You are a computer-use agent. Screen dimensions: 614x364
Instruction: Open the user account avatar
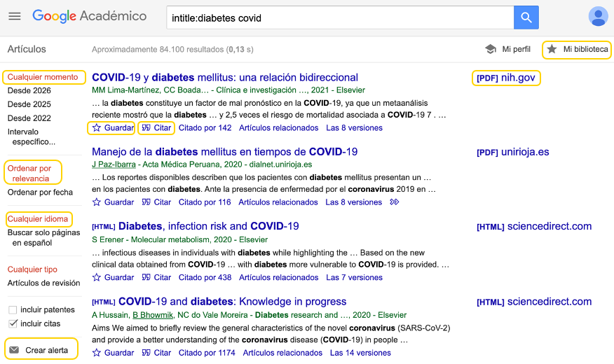point(598,16)
